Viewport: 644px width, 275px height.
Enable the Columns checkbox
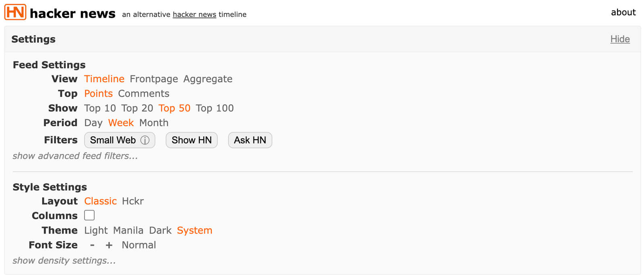[89, 215]
